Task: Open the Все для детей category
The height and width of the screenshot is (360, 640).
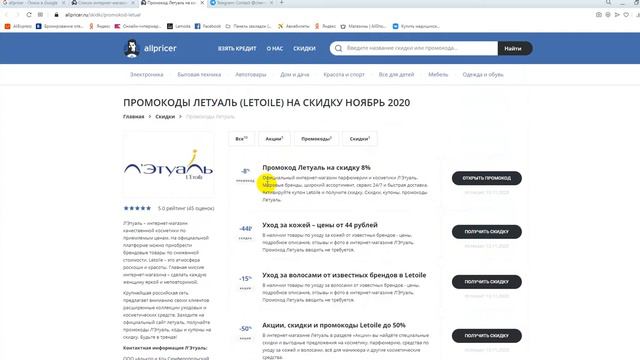Action: coord(396,75)
